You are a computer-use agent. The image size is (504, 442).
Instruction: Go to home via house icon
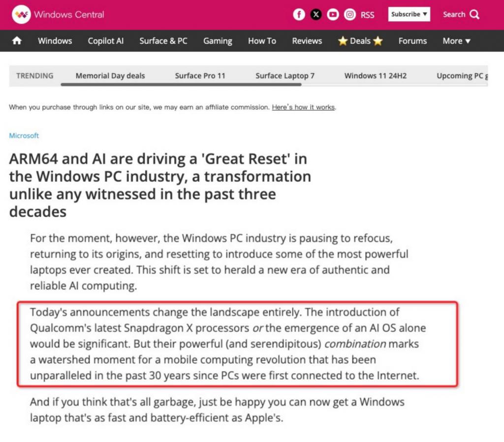click(x=17, y=41)
